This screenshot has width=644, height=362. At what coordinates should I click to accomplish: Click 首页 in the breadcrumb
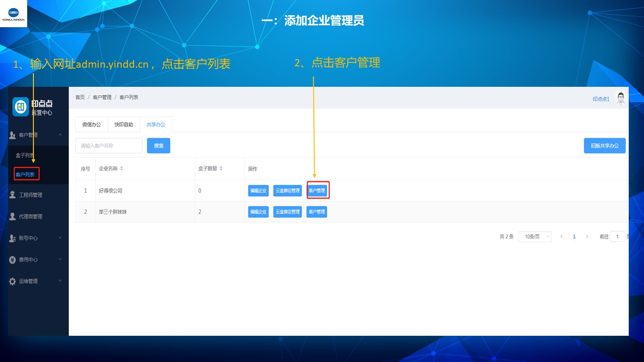pos(80,97)
